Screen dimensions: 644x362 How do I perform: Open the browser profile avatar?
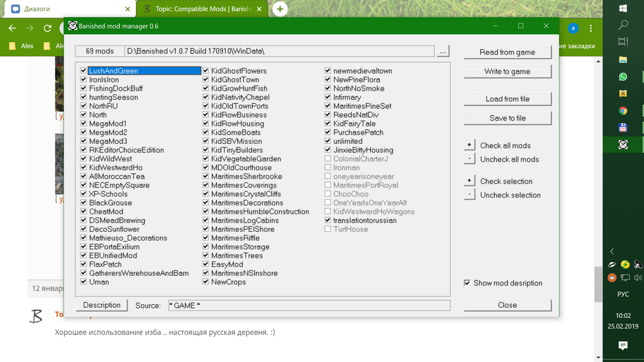coord(573,28)
